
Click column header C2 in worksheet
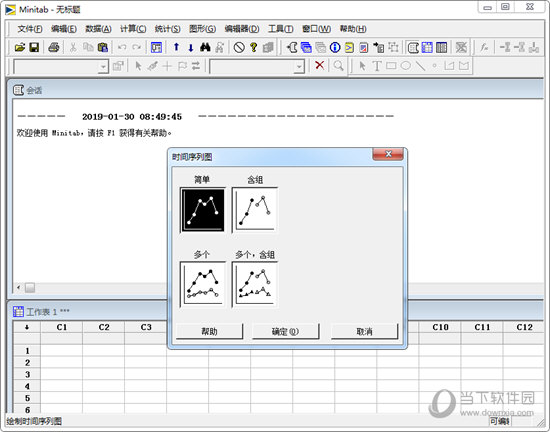click(104, 327)
